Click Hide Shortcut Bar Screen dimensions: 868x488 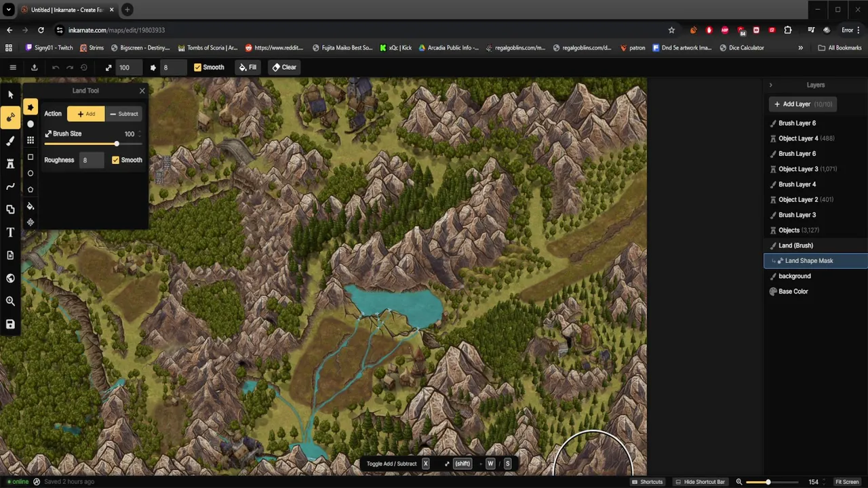coord(700,482)
